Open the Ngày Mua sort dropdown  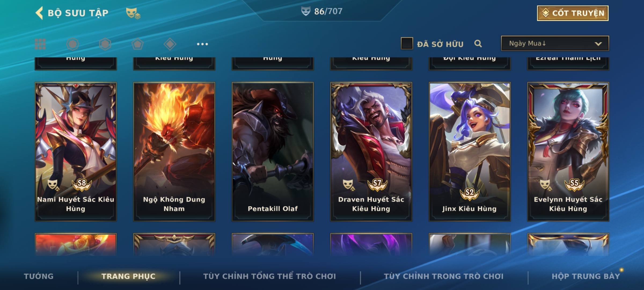(x=555, y=43)
